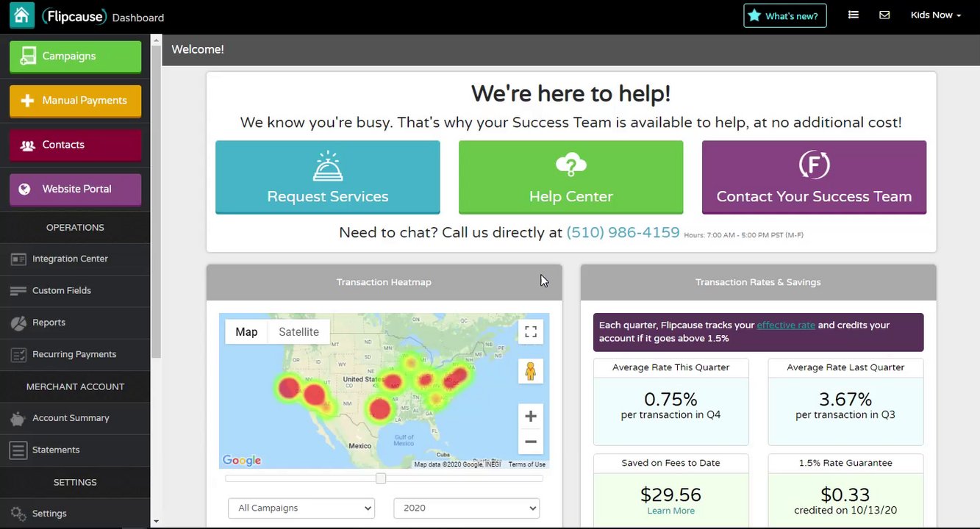Click the plus icon on Manual Payments

(27, 101)
